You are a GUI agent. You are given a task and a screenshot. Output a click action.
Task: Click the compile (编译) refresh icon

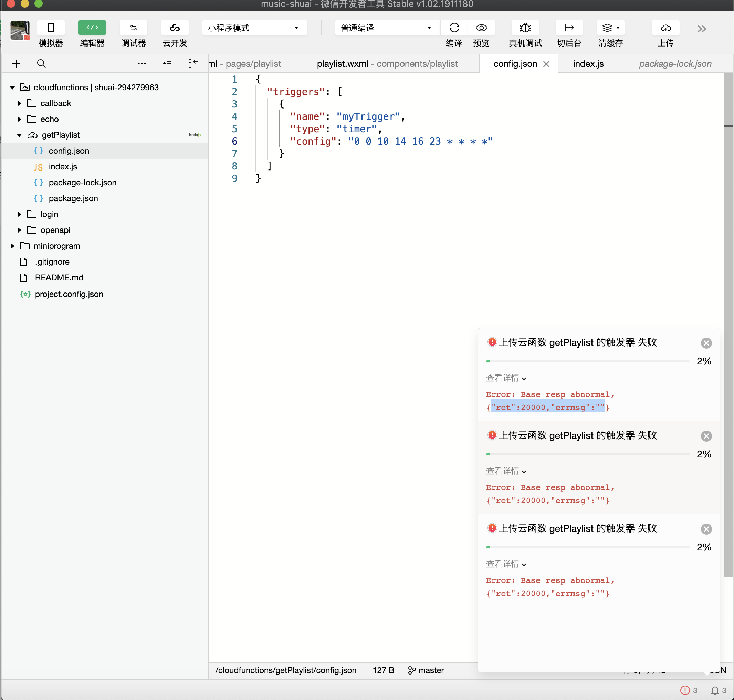[x=454, y=28]
